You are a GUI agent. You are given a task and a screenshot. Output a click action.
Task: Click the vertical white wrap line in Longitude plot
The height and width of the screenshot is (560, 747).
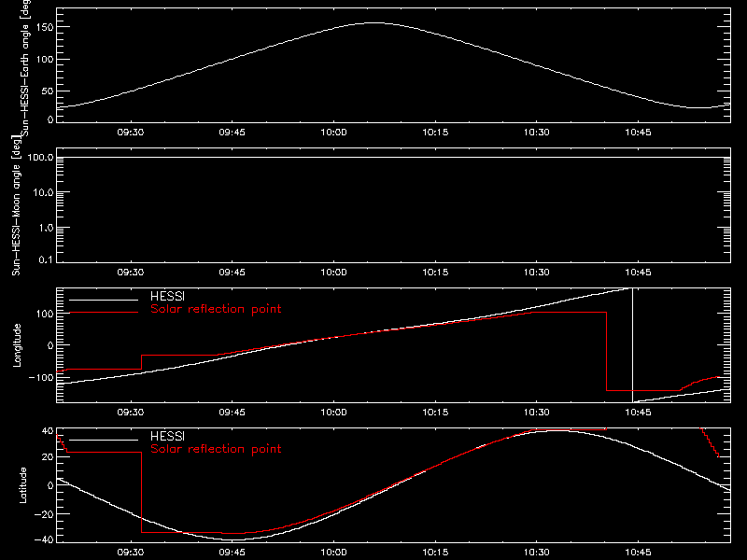pyautogui.click(x=632, y=345)
